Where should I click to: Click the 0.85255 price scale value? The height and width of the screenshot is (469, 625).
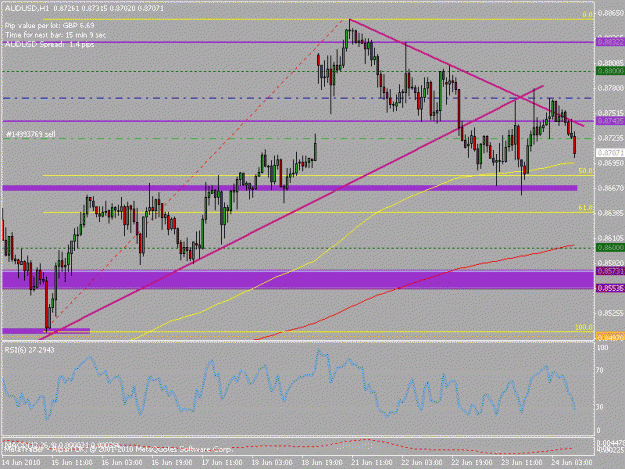click(x=610, y=313)
